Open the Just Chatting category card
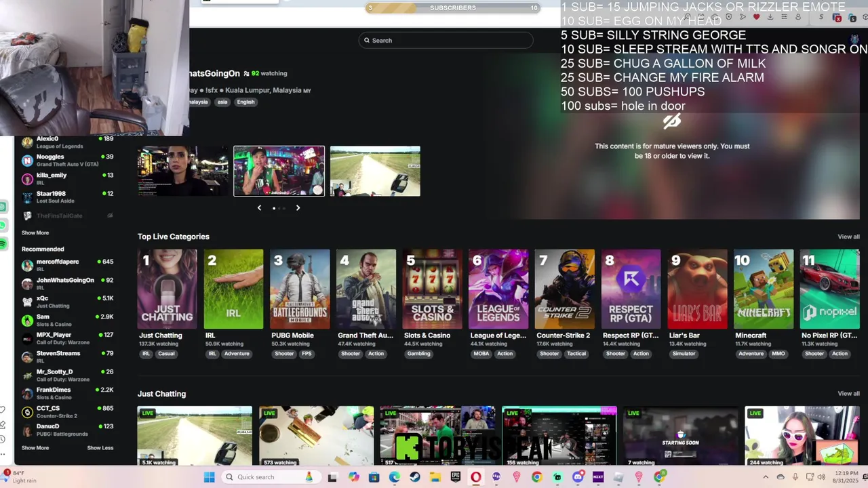The width and height of the screenshot is (868, 488). point(167,289)
